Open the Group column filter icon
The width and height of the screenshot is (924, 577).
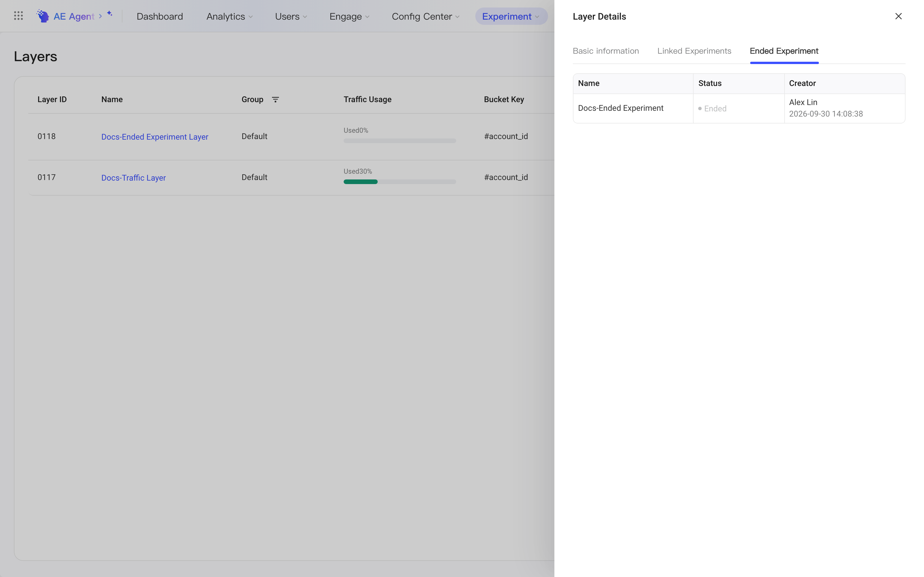click(x=275, y=100)
